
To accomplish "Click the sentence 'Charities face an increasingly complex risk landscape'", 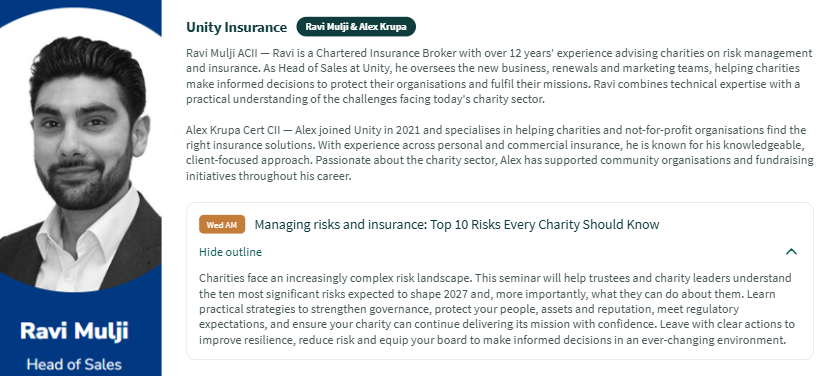I will click(334, 278).
